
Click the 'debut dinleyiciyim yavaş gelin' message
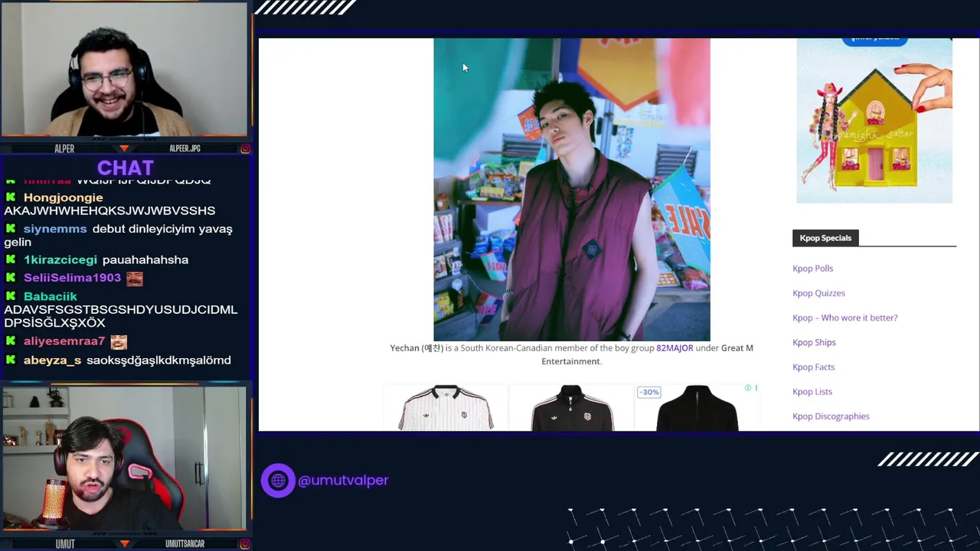(x=118, y=236)
